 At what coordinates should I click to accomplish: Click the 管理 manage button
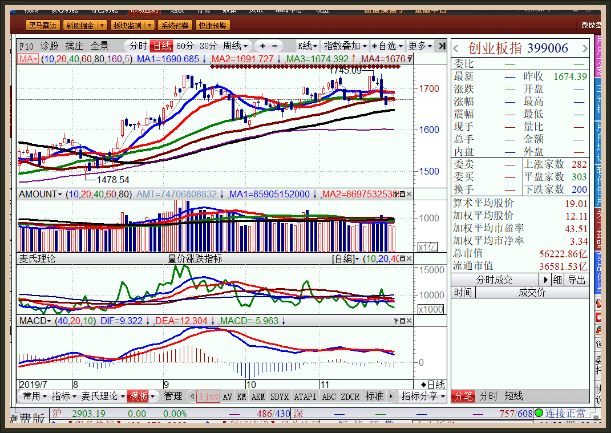173,396
